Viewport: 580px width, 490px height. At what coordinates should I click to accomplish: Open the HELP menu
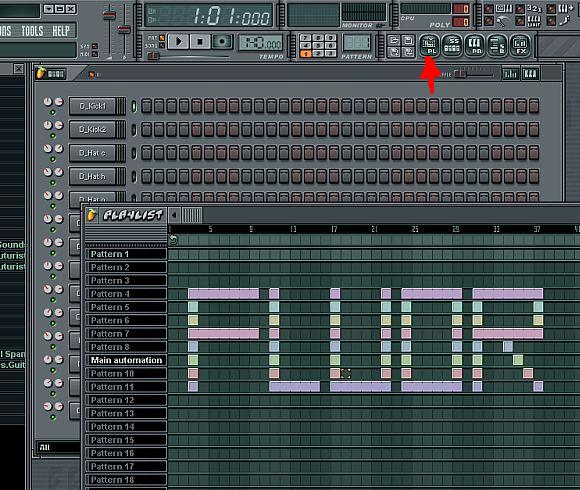(61, 31)
